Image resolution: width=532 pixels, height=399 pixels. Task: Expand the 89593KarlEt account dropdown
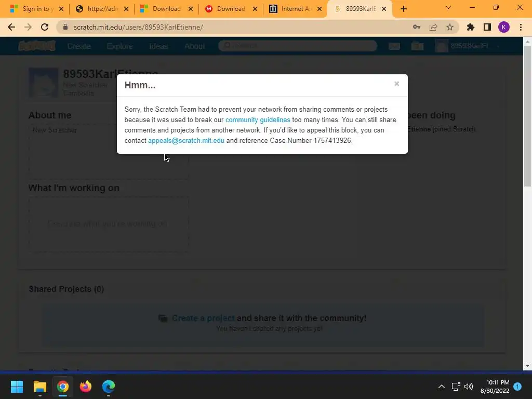click(x=468, y=46)
